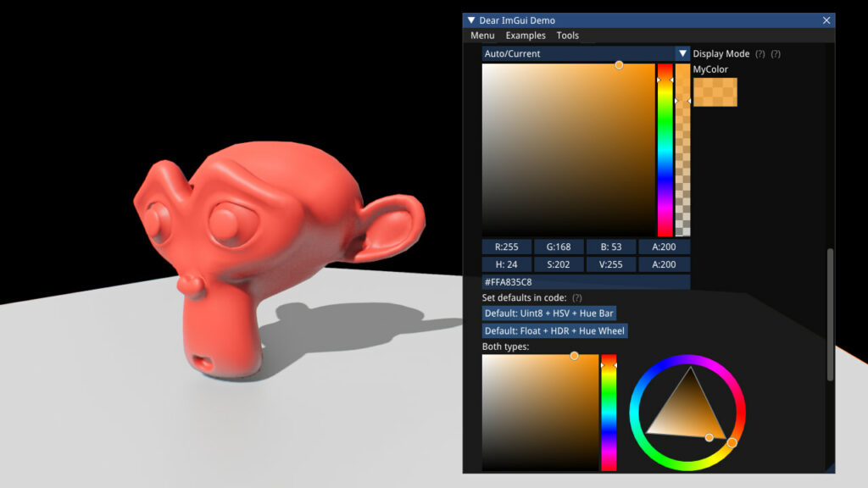Click the small saturation square under Both types

pyautogui.click(x=540, y=413)
